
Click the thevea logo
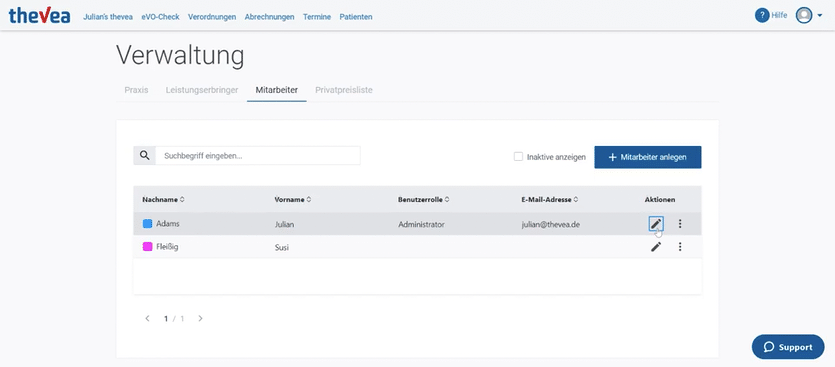pyautogui.click(x=39, y=15)
